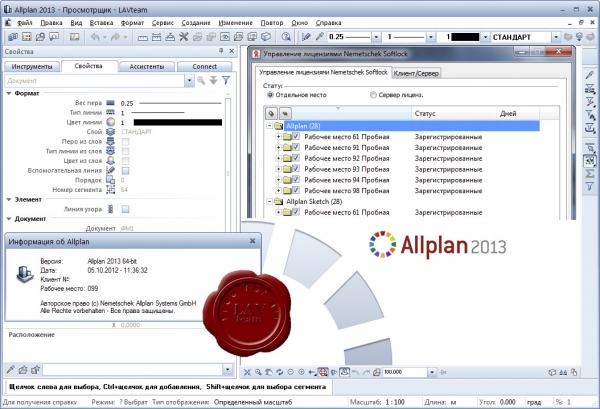Switch to the Ассистенты tab
The image size is (600, 409).
(147, 67)
